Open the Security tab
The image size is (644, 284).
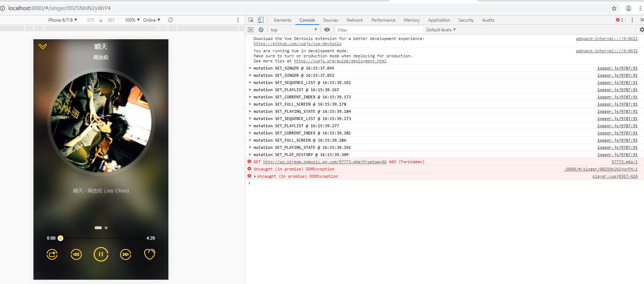tap(466, 20)
